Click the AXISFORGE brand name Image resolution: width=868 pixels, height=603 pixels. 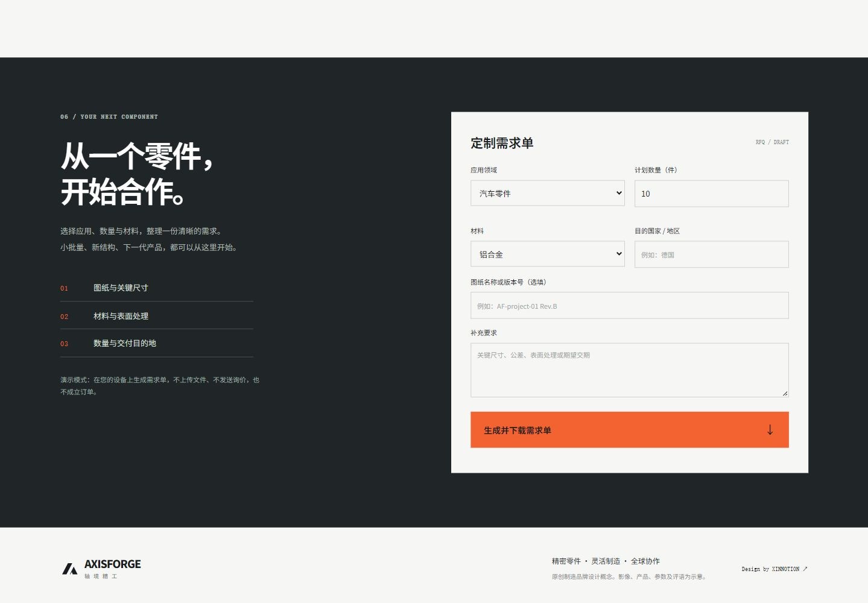[x=113, y=564]
